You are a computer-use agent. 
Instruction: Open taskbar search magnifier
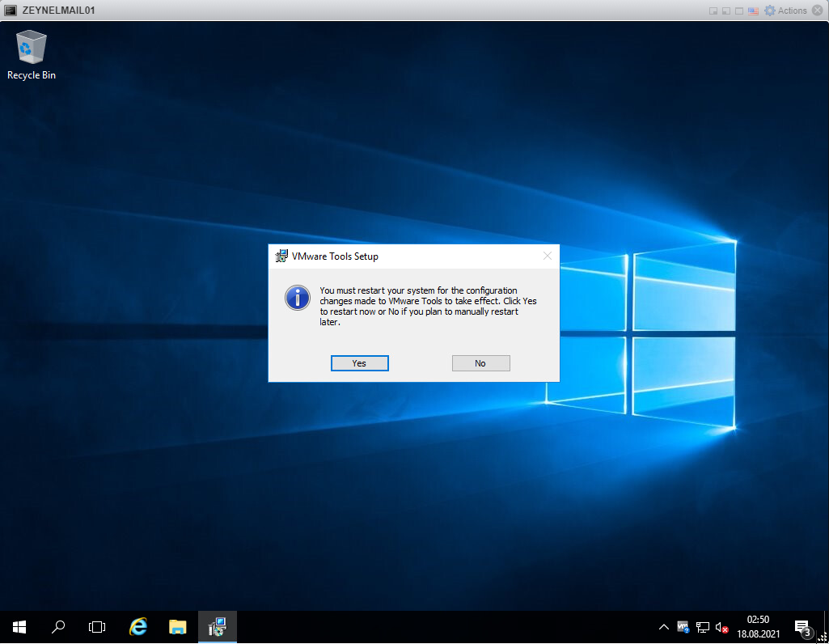(58, 627)
